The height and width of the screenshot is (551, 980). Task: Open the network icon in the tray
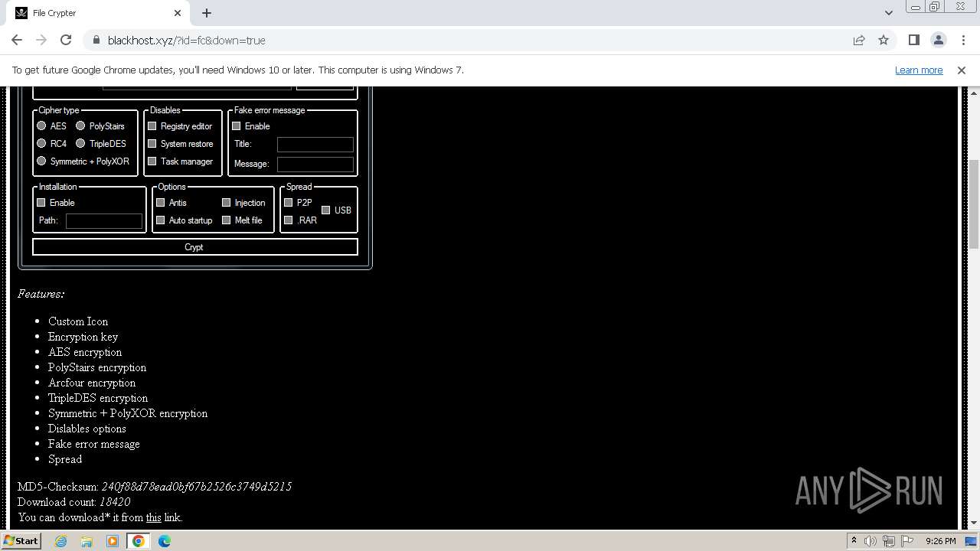888,541
